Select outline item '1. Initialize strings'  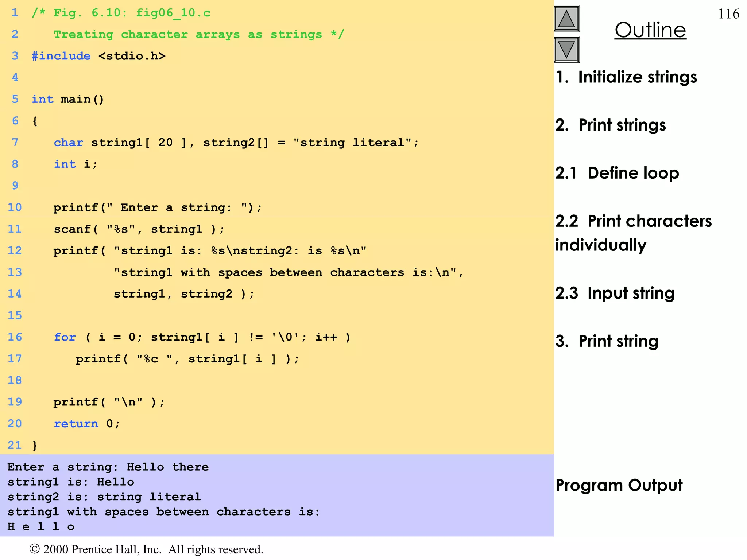pyautogui.click(x=626, y=77)
